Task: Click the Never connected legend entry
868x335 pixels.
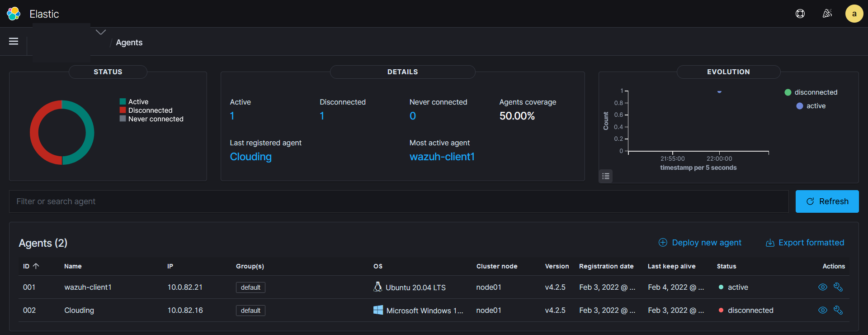Action: (x=151, y=119)
